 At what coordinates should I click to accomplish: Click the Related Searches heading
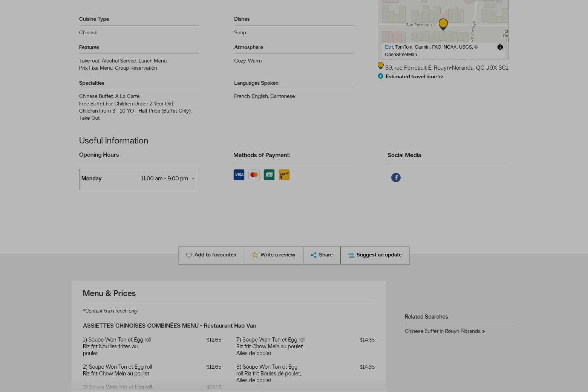(426, 317)
